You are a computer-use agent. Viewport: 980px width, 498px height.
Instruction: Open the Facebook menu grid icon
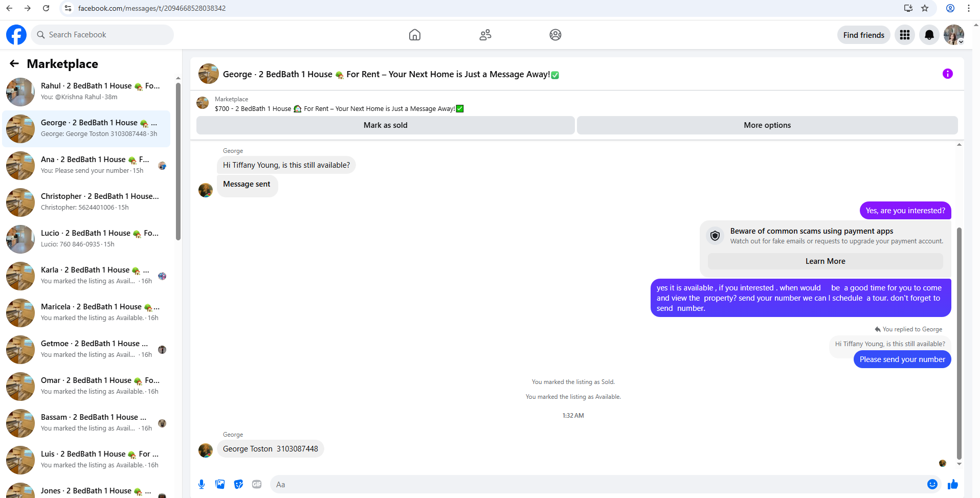click(x=905, y=35)
